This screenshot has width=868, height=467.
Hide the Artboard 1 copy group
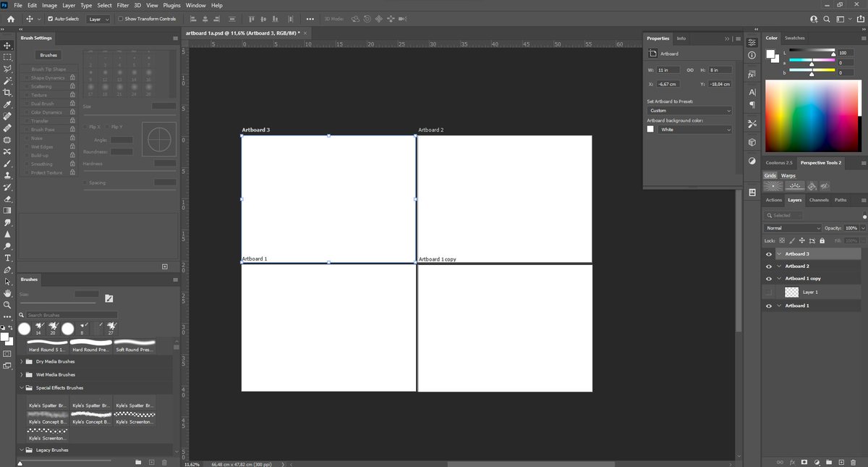pos(769,279)
